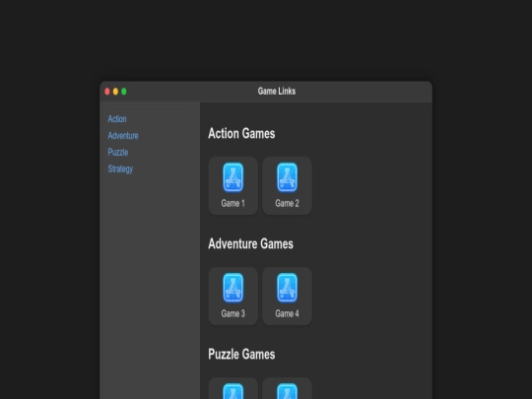Click the Action Games heading
The image size is (532, 399).
point(241,133)
